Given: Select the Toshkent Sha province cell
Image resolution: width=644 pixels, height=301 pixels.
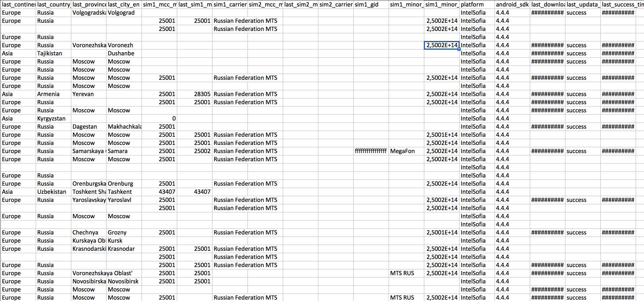Looking at the screenshot, I should [89, 192].
